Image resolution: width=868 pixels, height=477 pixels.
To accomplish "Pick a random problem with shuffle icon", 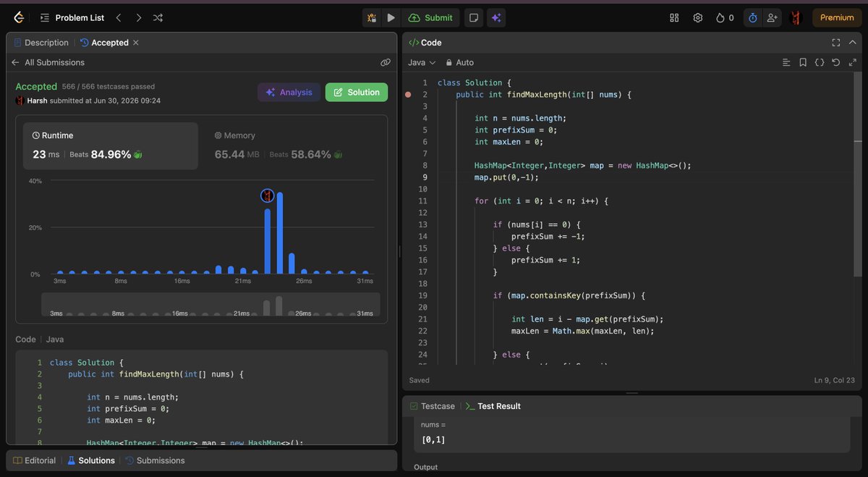I will click(x=158, y=17).
